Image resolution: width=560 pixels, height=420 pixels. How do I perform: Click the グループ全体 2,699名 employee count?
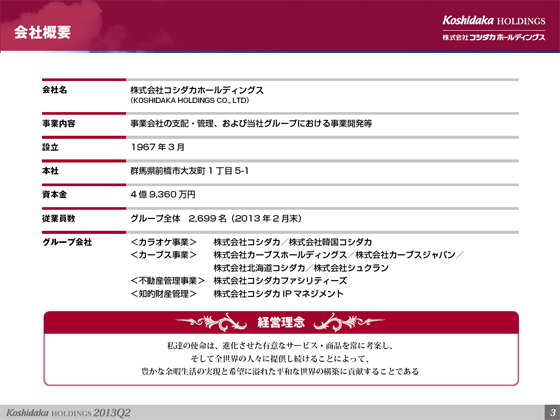[216, 219]
